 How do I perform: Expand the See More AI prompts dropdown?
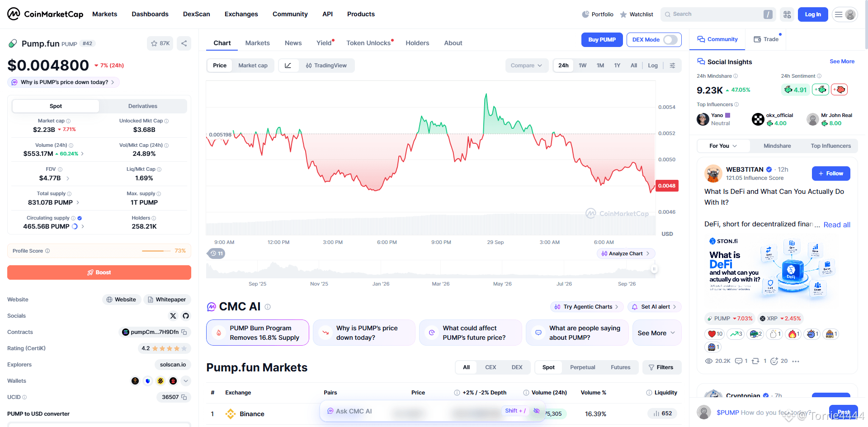click(x=656, y=333)
